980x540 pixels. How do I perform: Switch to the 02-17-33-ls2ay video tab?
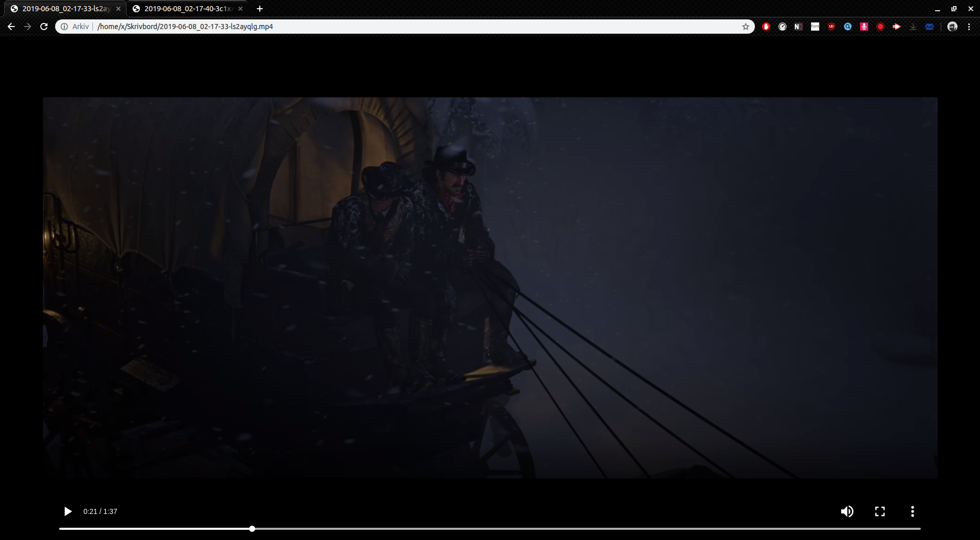[x=66, y=9]
